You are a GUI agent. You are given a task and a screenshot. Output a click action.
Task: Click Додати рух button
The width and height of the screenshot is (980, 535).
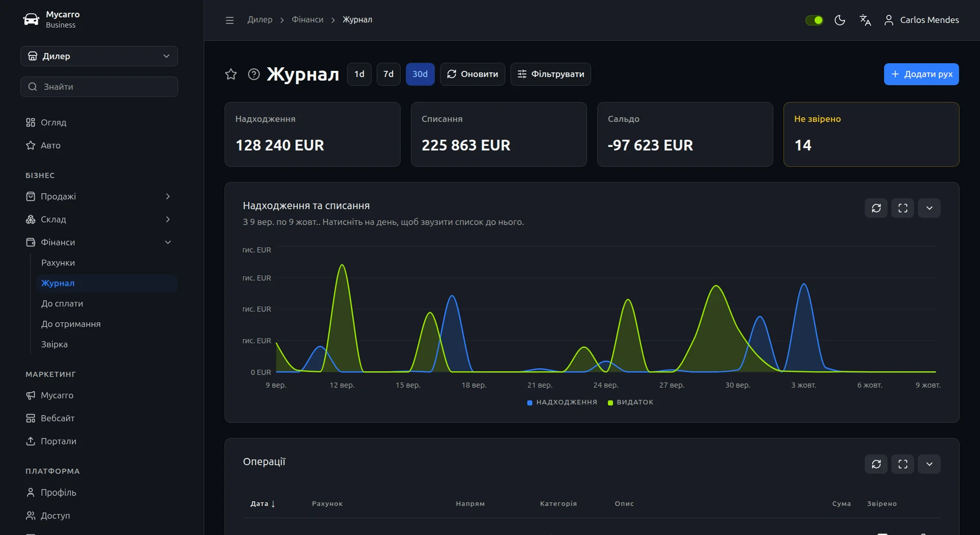click(x=921, y=74)
